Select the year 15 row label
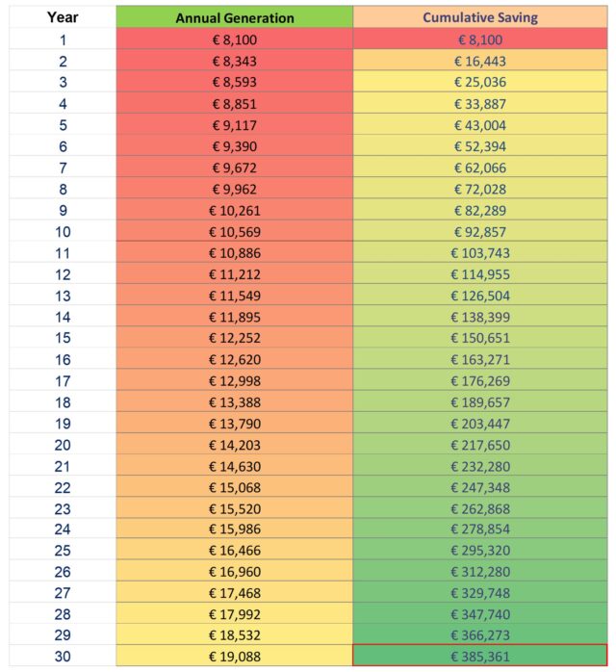616x672 pixels. 63,338
